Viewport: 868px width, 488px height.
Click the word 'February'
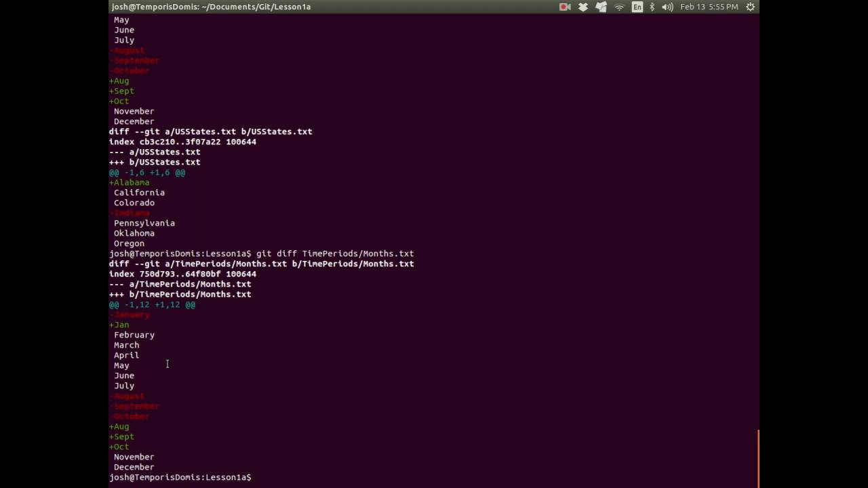pyautogui.click(x=134, y=335)
